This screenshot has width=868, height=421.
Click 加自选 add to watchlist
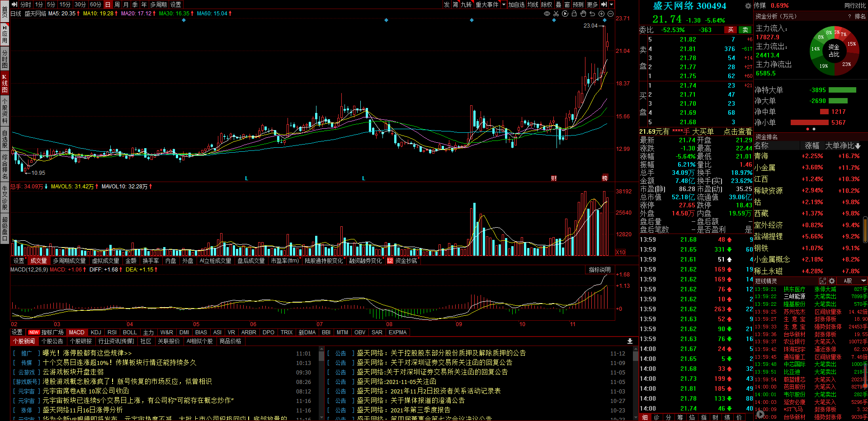coord(516,5)
